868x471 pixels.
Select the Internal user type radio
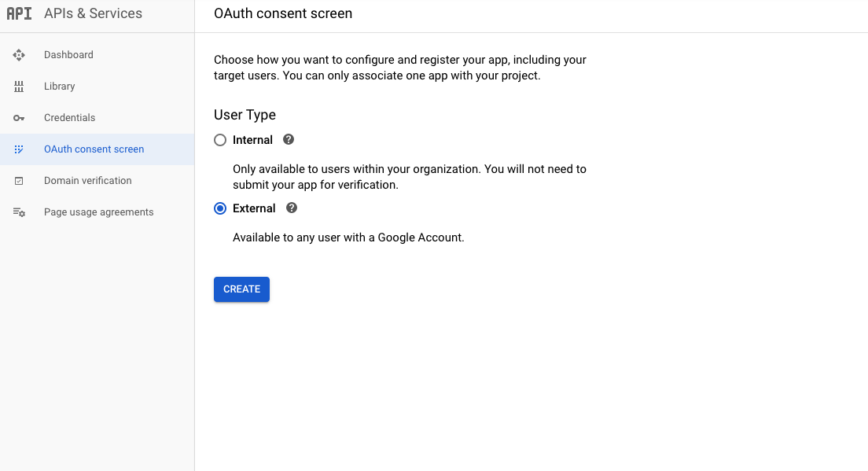pyautogui.click(x=220, y=140)
